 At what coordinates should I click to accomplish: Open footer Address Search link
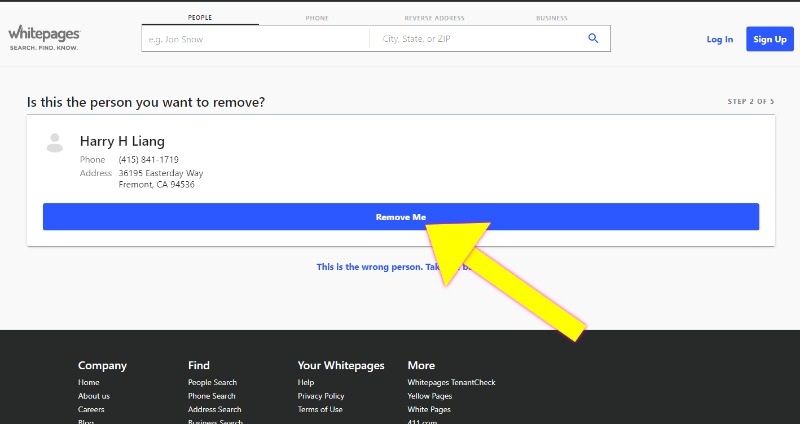(x=214, y=409)
